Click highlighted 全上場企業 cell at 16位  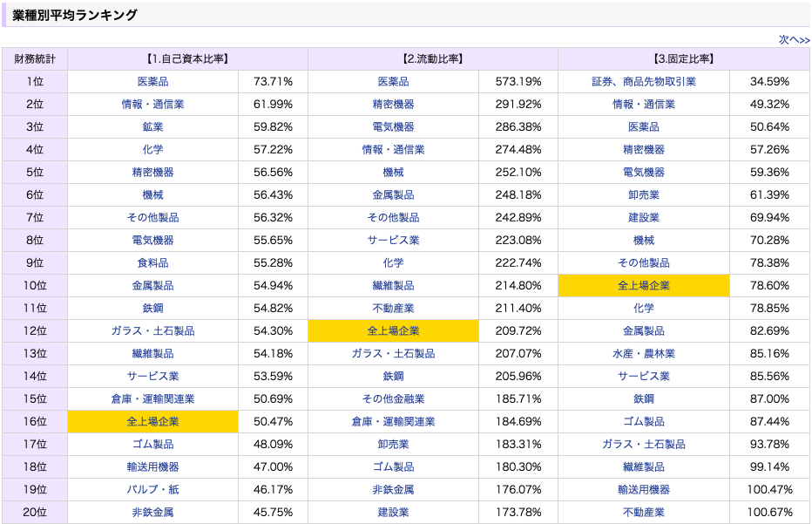152,421
